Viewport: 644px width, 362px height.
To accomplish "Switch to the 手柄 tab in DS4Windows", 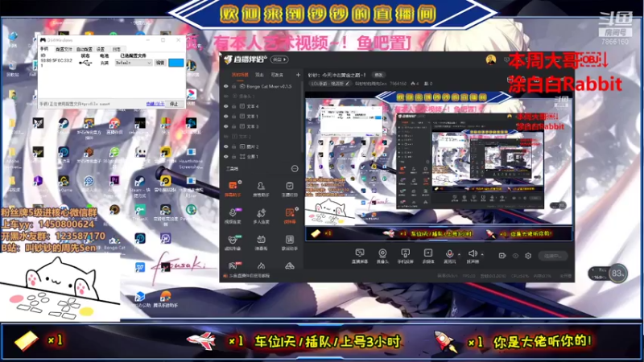I will point(44,49).
